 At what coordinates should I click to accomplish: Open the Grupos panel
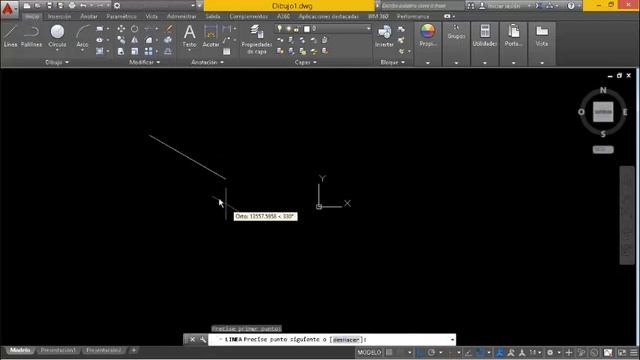[456, 32]
